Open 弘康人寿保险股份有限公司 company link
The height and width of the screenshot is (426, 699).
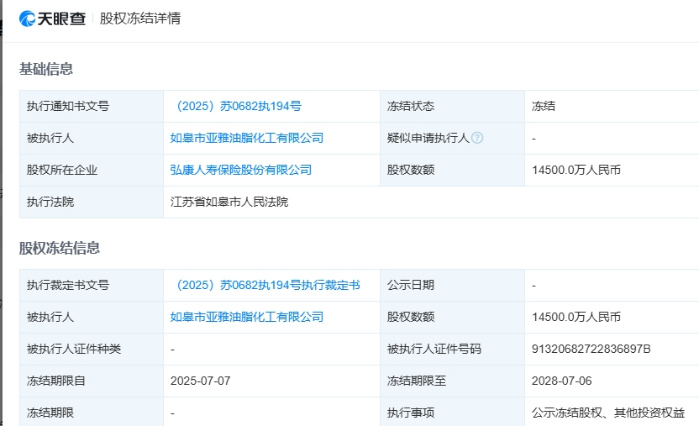tap(241, 170)
